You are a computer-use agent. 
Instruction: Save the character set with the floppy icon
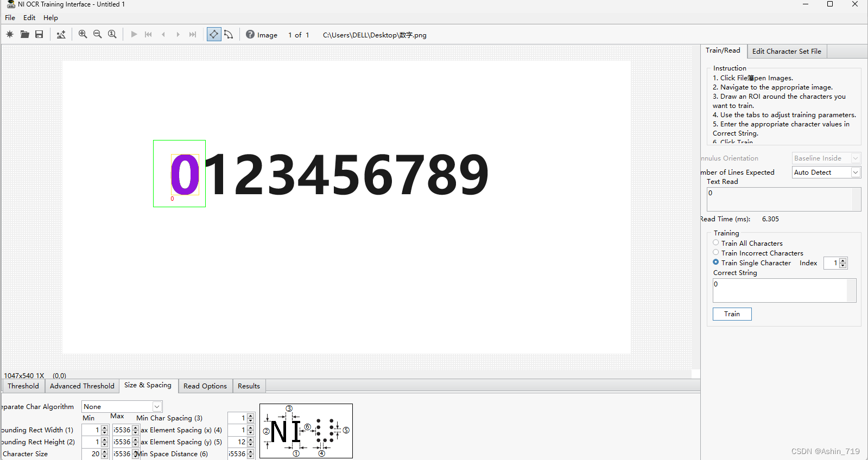coord(39,34)
